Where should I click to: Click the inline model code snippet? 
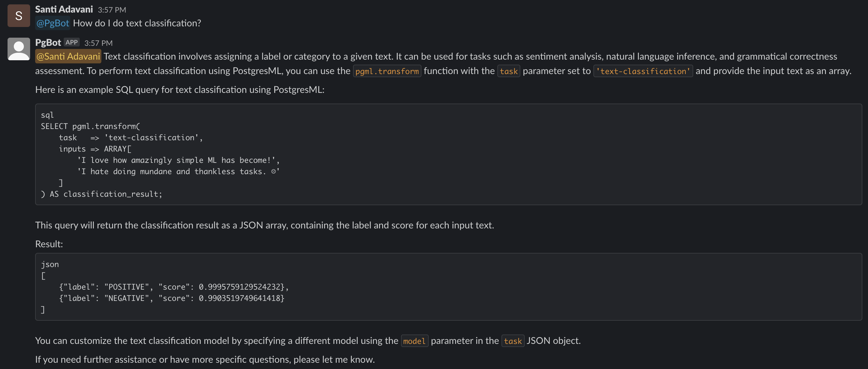click(414, 341)
